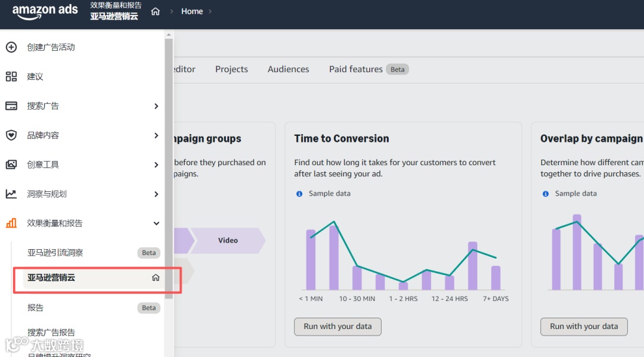Click the 效果衡量和报告 bar chart icon
The image size is (644, 357).
coord(11,223)
